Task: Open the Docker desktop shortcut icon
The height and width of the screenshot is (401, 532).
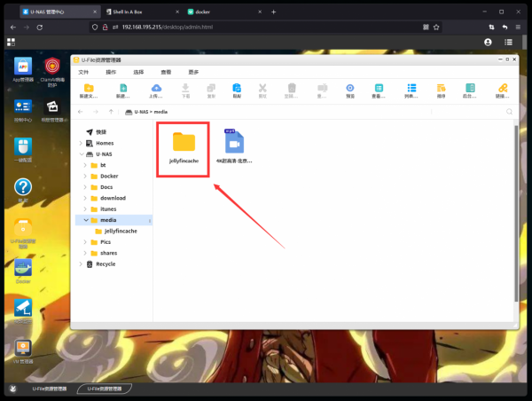Action: [x=23, y=270]
